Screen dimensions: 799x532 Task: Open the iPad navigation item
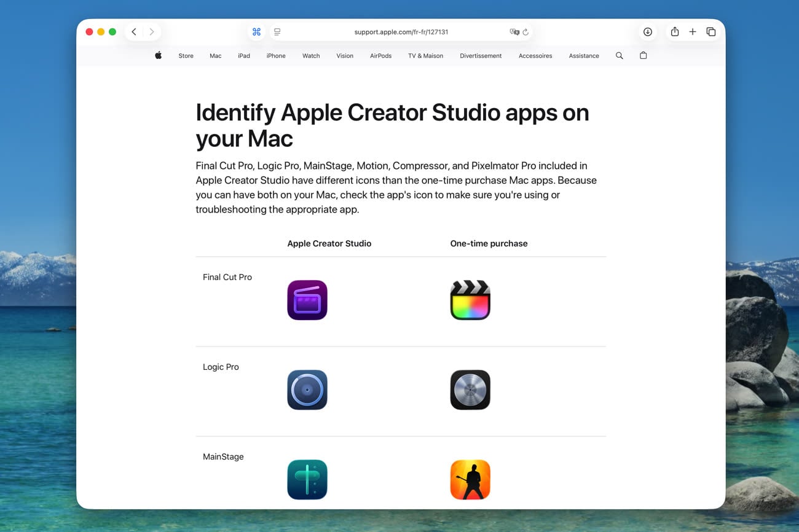[244, 56]
